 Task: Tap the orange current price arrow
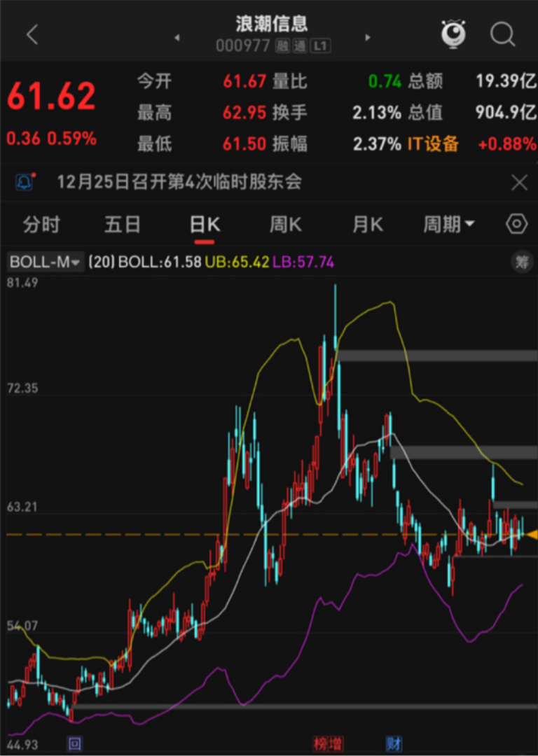click(532, 535)
